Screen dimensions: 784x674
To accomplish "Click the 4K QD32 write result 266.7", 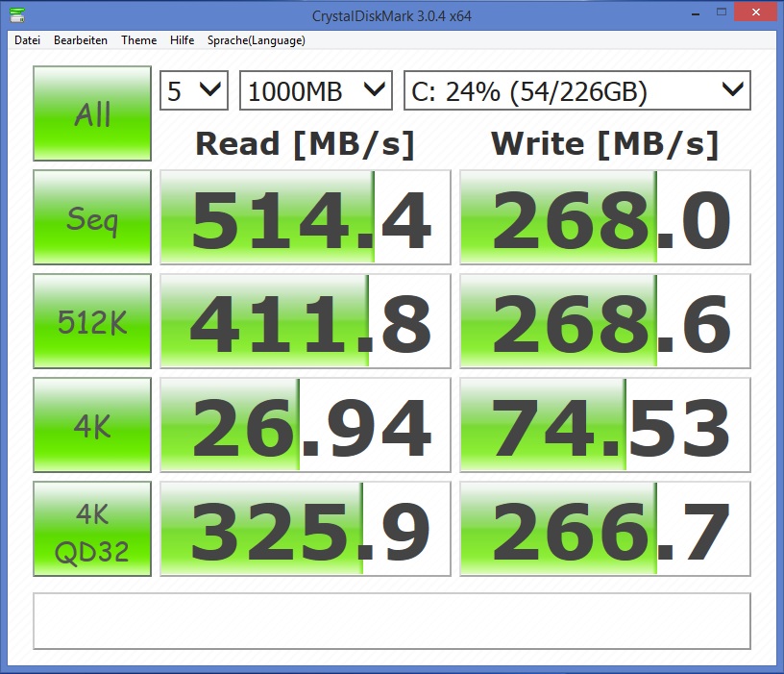I will (605, 529).
